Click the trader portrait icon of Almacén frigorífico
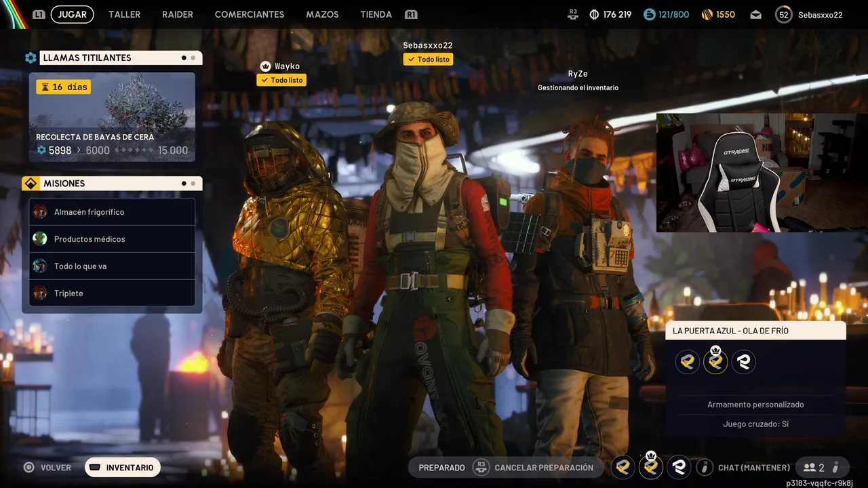Image resolution: width=868 pixels, height=488 pixels. point(40,211)
